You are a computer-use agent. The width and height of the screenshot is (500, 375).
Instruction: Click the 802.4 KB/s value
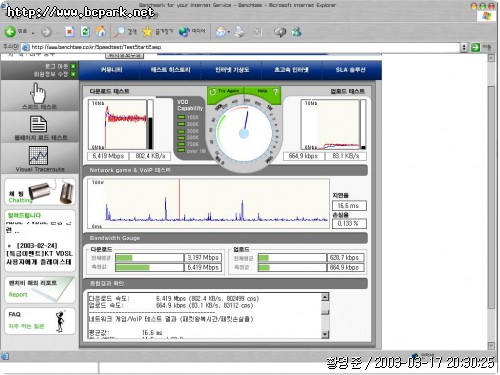[150, 156]
